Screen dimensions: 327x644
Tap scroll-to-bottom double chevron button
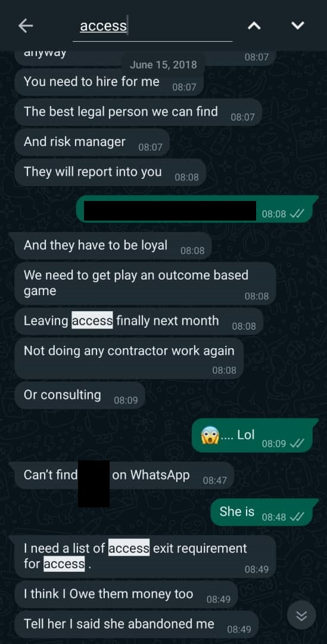(301, 615)
